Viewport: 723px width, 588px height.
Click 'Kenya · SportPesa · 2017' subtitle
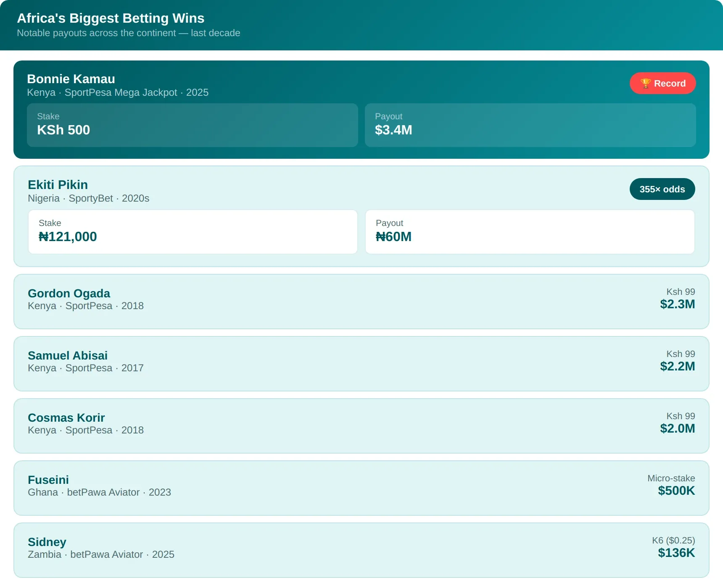point(86,368)
